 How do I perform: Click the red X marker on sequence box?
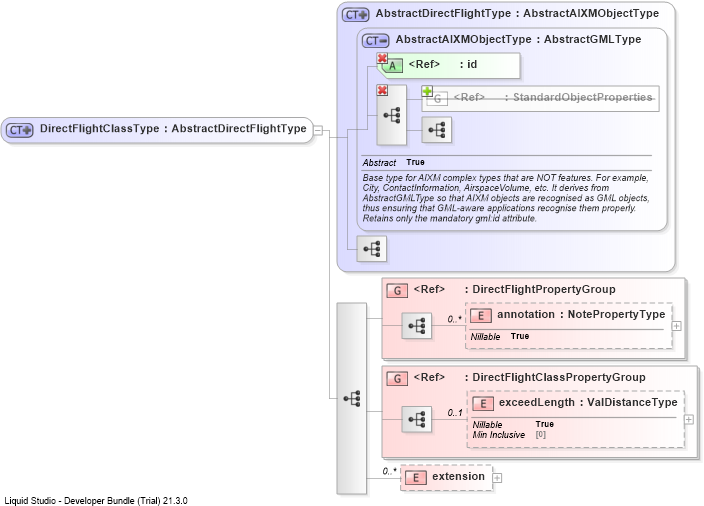(x=382, y=90)
